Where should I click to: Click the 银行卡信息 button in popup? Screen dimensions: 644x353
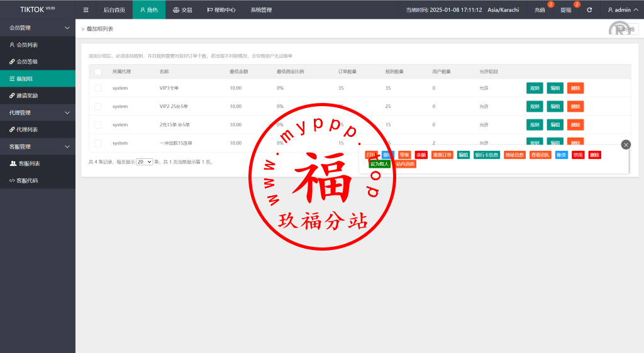(487, 155)
